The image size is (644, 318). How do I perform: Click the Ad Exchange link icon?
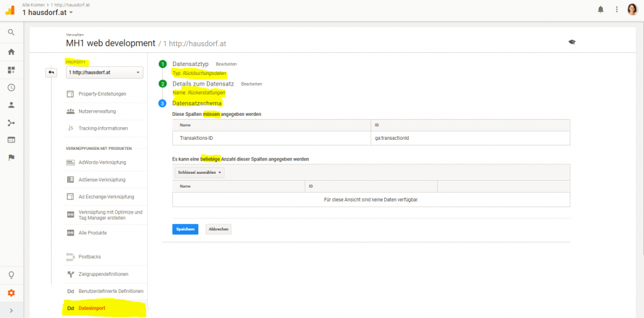coord(70,196)
